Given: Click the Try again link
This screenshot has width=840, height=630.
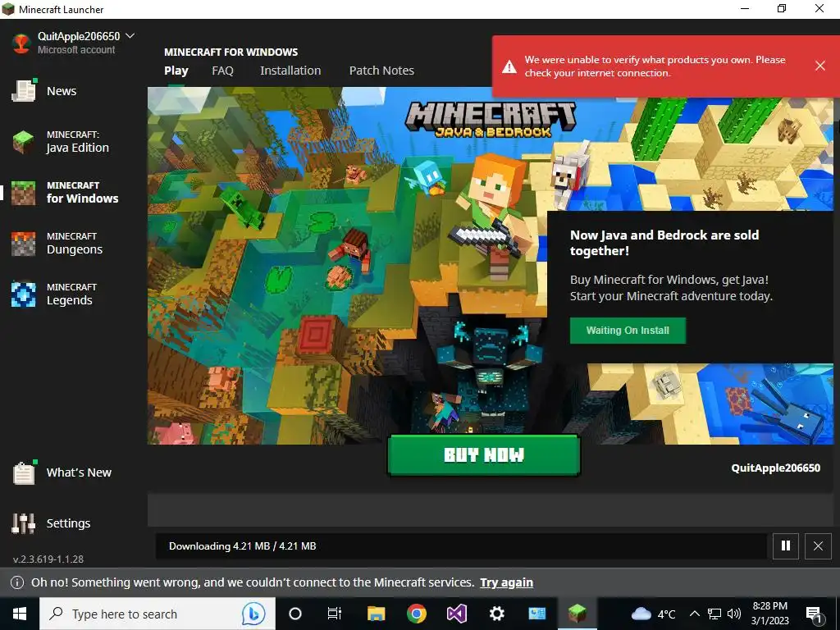Looking at the screenshot, I should coord(506,582).
